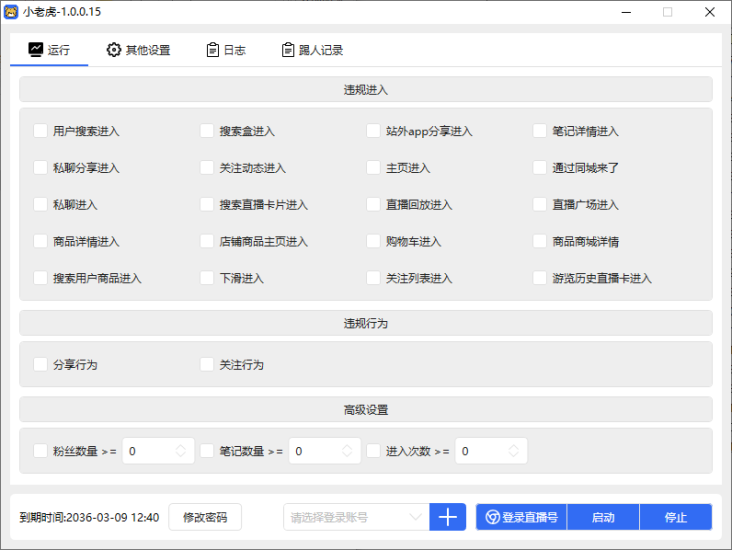Tick the 站外app分享进入 checkbox

click(x=373, y=131)
